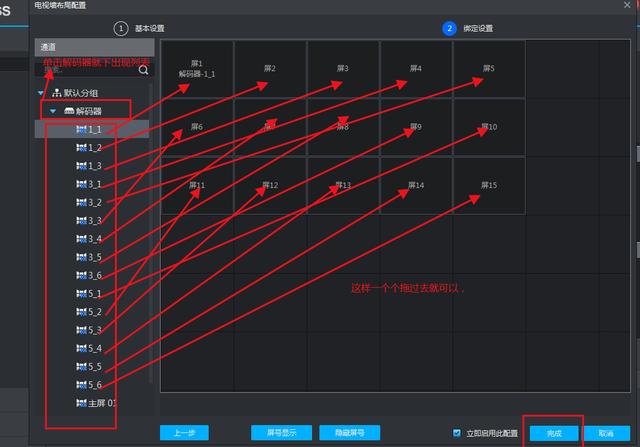Click the 隐藏屏号 button
Image resolution: width=640 pixels, height=447 pixels.
[x=349, y=433]
